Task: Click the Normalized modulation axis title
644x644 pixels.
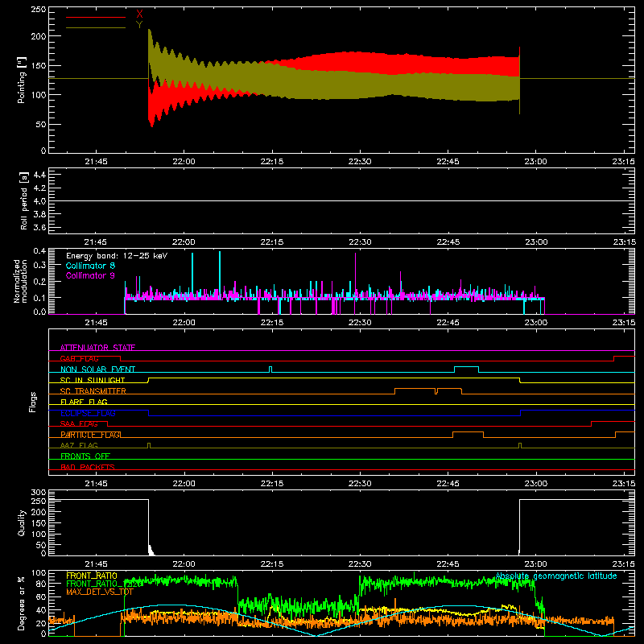Action: coord(21,281)
